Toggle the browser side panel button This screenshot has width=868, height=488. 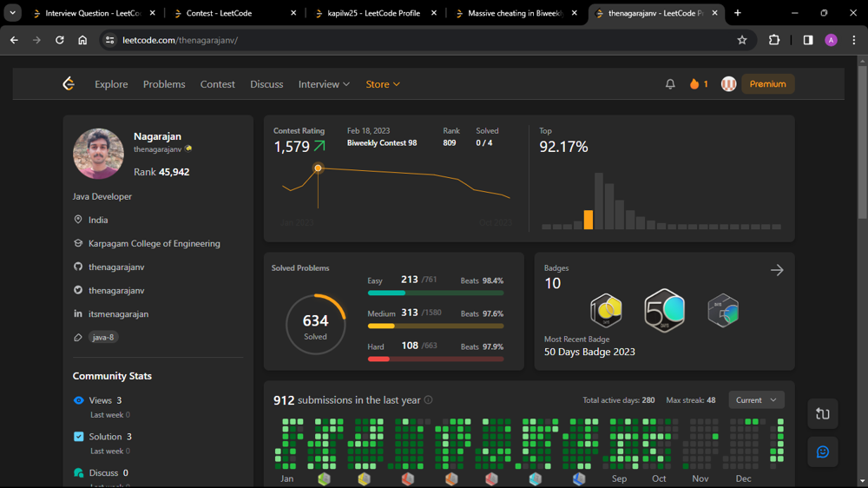[x=807, y=40]
